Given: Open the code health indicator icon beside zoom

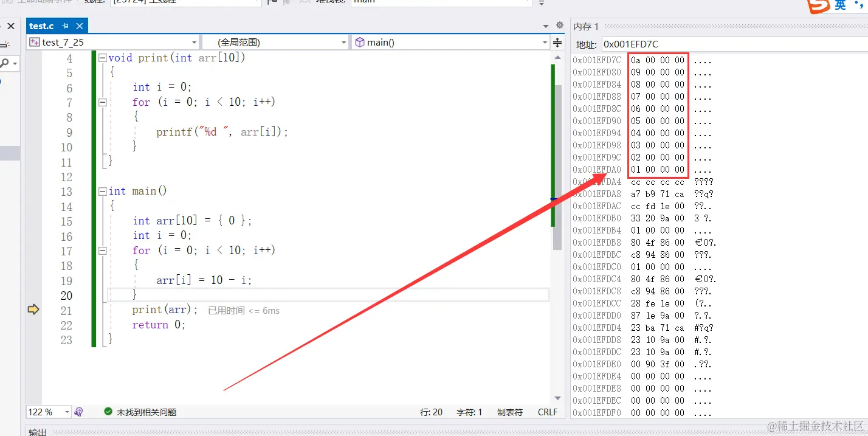Looking at the screenshot, I should pyautogui.click(x=78, y=412).
